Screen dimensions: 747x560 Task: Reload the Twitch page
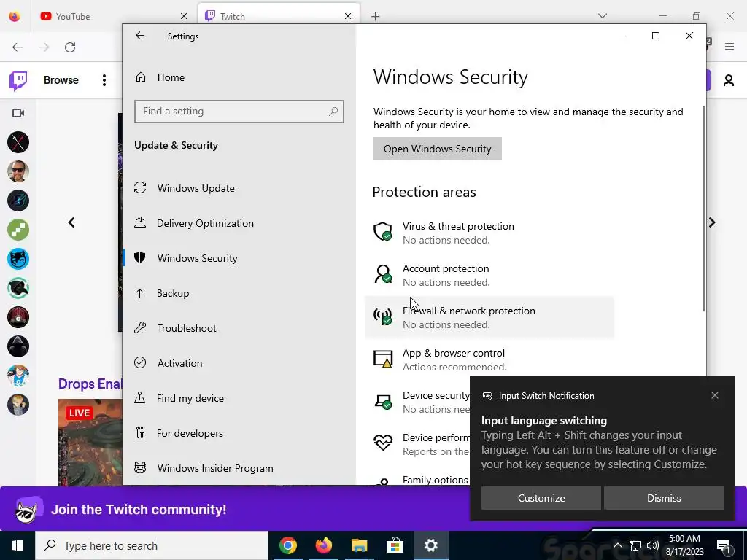pyautogui.click(x=70, y=47)
